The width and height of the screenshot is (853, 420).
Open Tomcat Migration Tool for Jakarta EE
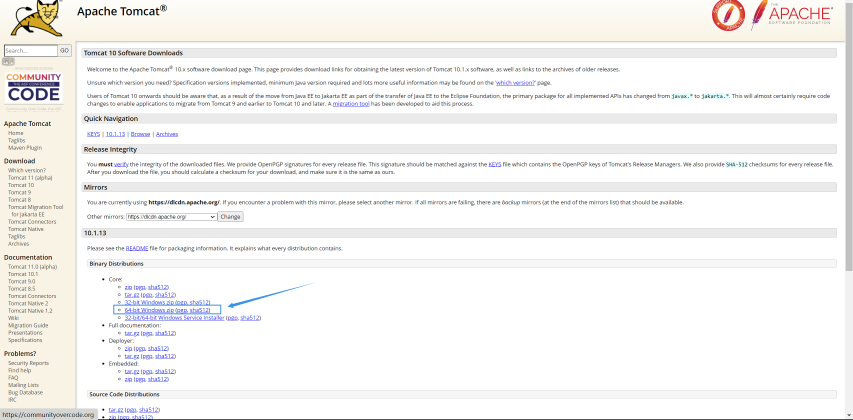35,211
